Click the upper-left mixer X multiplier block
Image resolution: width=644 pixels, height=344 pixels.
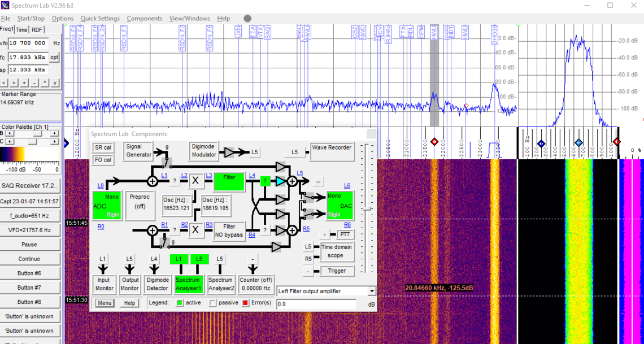195,181
